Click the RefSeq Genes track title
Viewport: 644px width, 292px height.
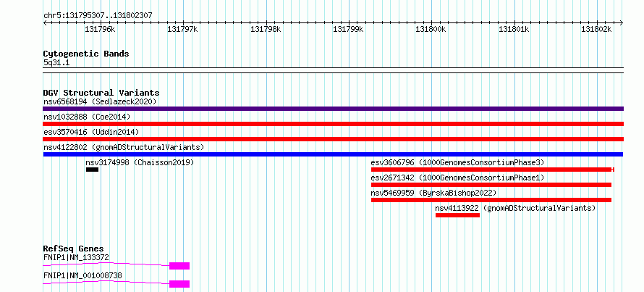74,249
